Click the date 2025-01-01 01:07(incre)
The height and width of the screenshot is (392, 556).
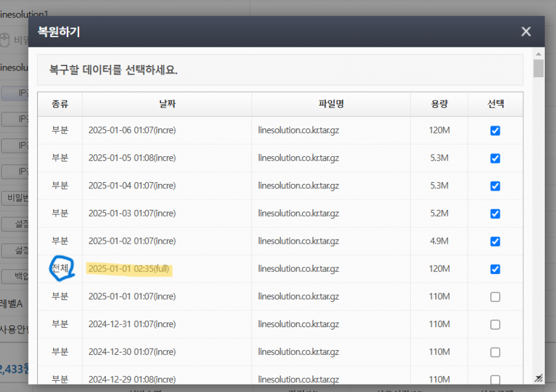[x=132, y=296]
